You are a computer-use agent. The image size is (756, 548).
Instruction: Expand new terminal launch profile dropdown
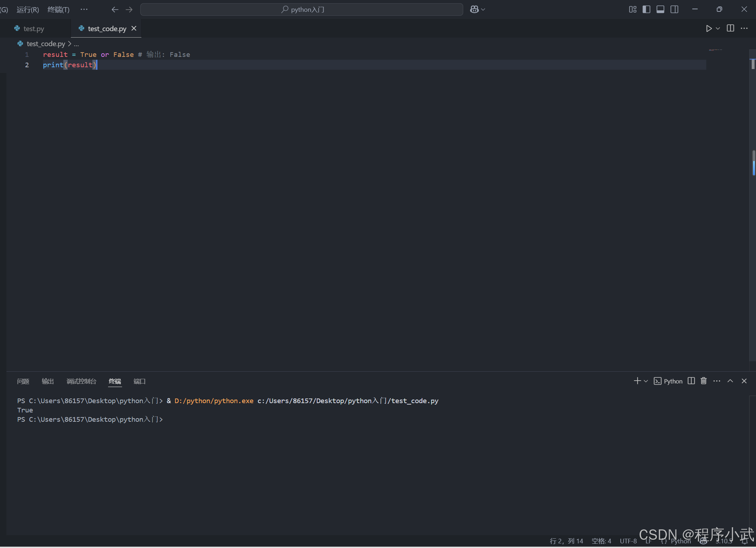click(x=646, y=381)
